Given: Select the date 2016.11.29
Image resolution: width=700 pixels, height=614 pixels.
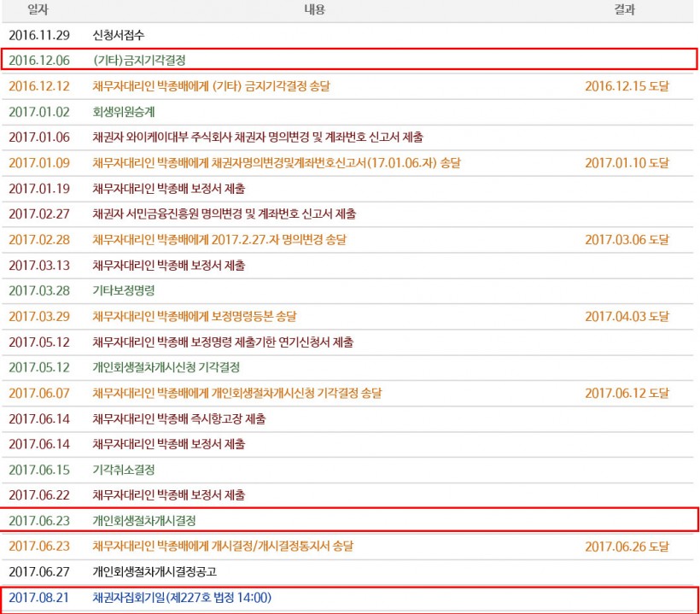Looking at the screenshot, I should 39,35.
